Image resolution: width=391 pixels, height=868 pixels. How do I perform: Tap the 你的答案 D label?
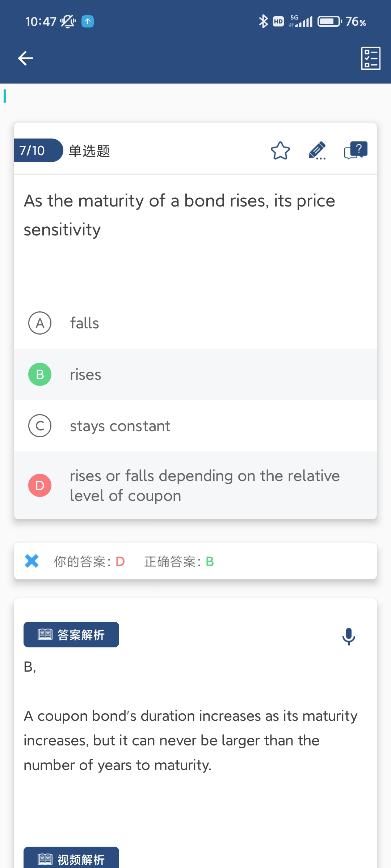point(89,562)
